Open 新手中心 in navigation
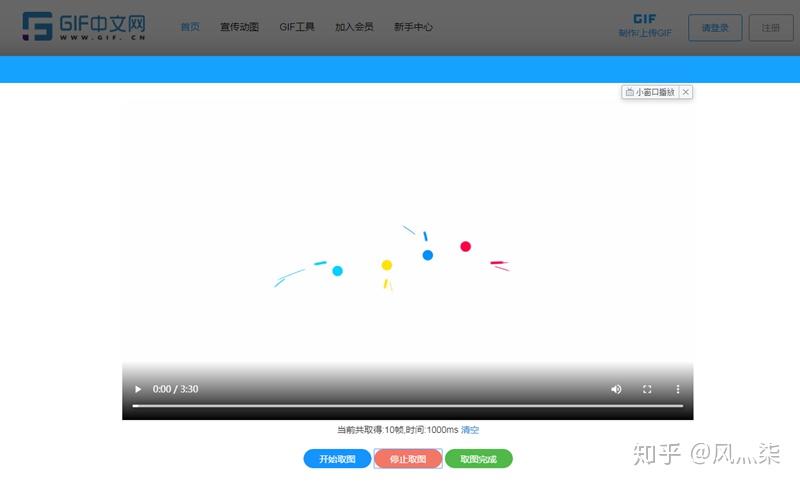 [x=413, y=27]
